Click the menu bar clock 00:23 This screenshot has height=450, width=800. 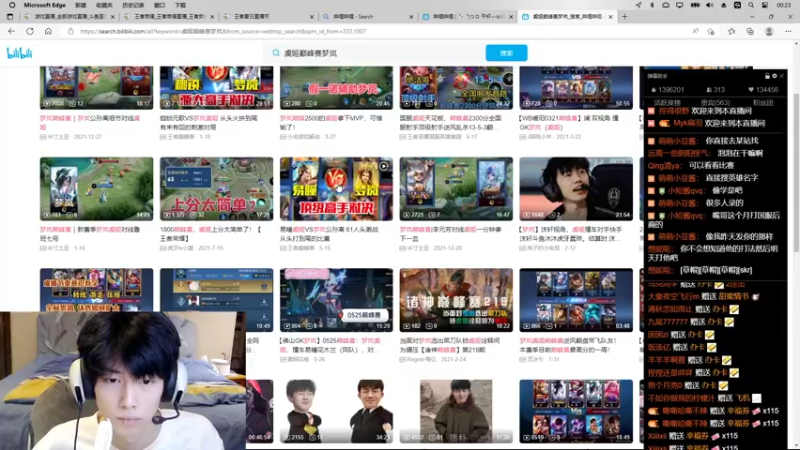coord(784,5)
